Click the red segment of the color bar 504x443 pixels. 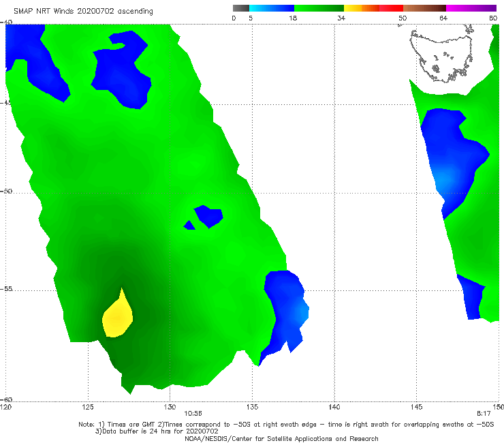click(x=391, y=8)
